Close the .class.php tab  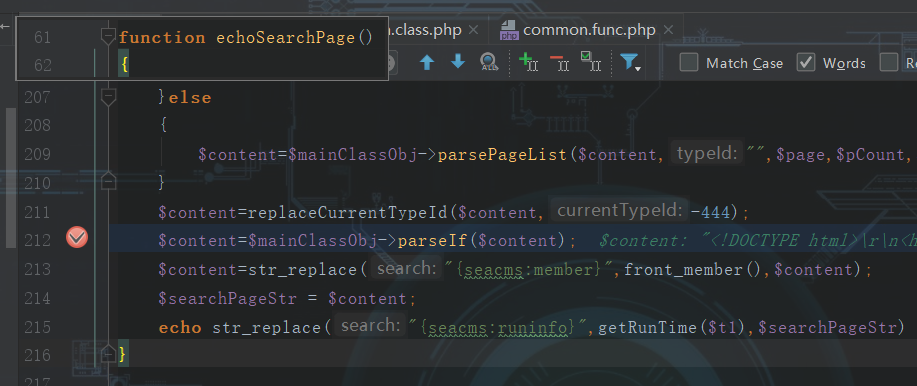(x=474, y=30)
